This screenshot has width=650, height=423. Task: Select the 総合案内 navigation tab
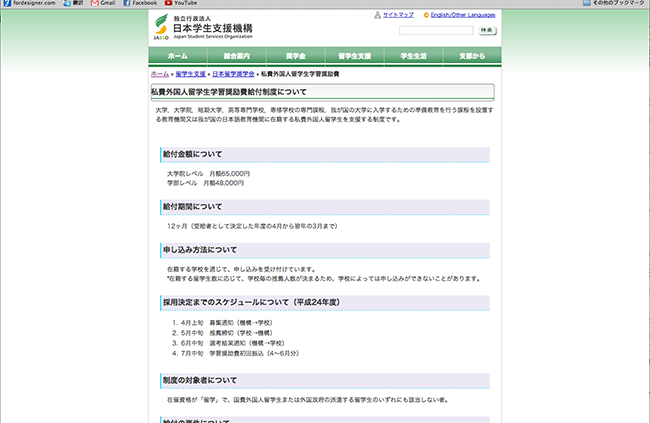(236, 56)
